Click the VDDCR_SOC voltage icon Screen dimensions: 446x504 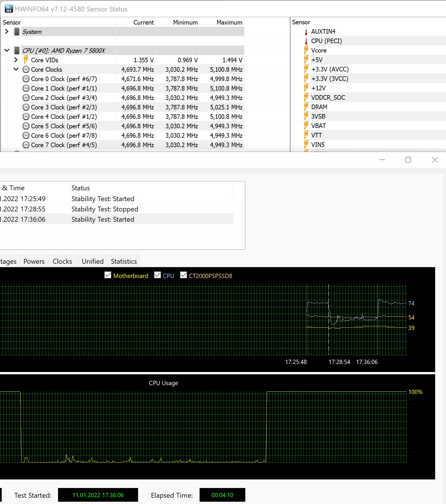click(306, 97)
